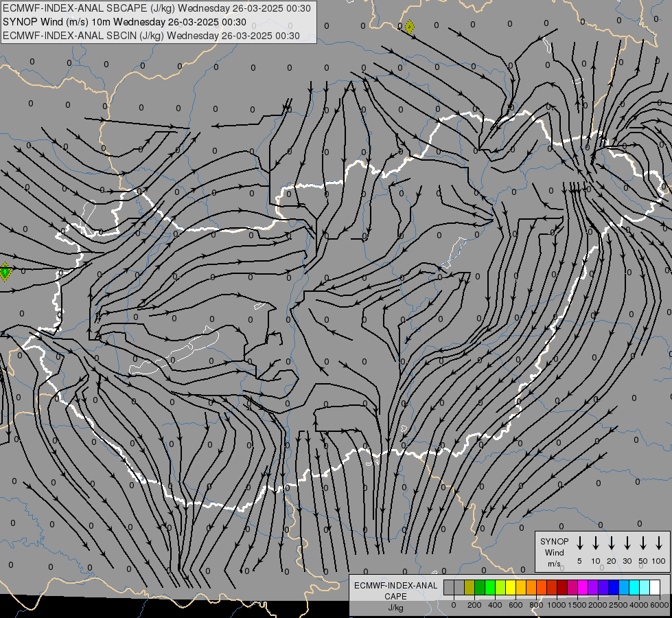Click the olive diamond CAPE marker near top border
Image resolution: width=672 pixels, height=618 pixels.
(x=410, y=27)
